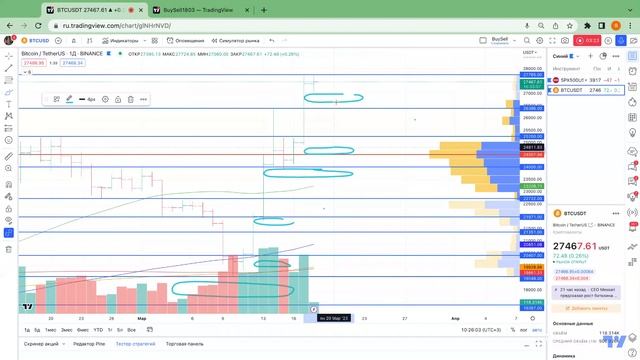Select the ruler measure tool
The image size is (640, 360).
click(9, 156)
